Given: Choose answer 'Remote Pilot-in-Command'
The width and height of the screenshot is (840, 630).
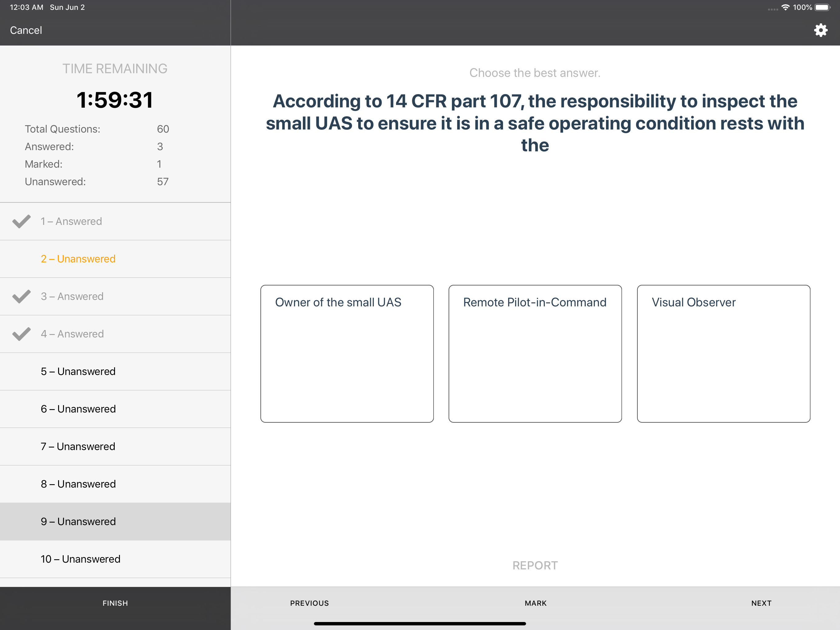Looking at the screenshot, I should tap(535, 353).
